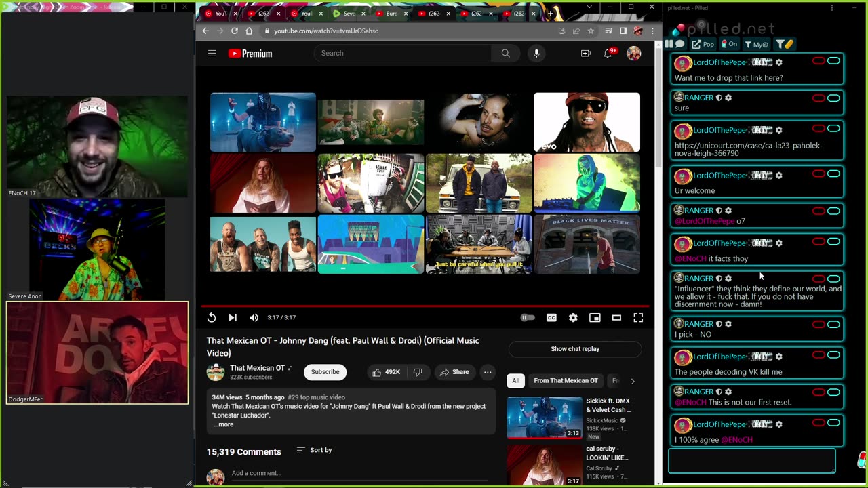The height and width of the screenshot is (488, 868).
Task: Dislike the video with the thumbs-down
Action: [x=418, y=372]
